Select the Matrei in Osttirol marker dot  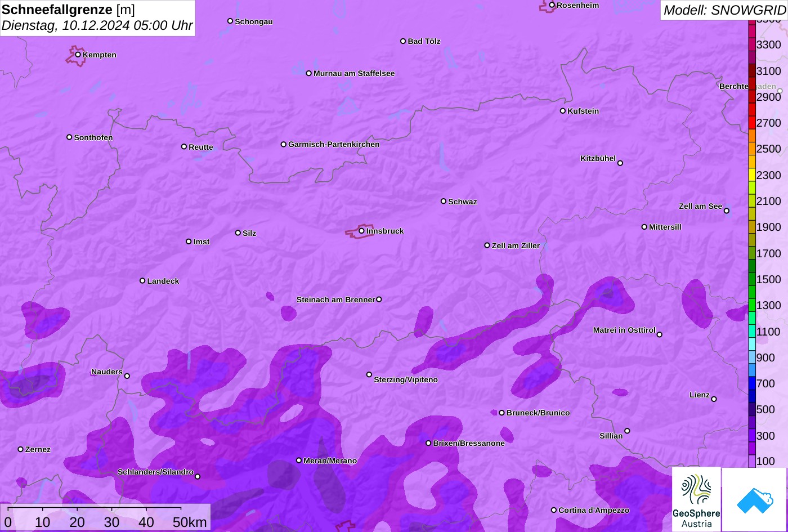pyautogui.click(x=660, y=334)
